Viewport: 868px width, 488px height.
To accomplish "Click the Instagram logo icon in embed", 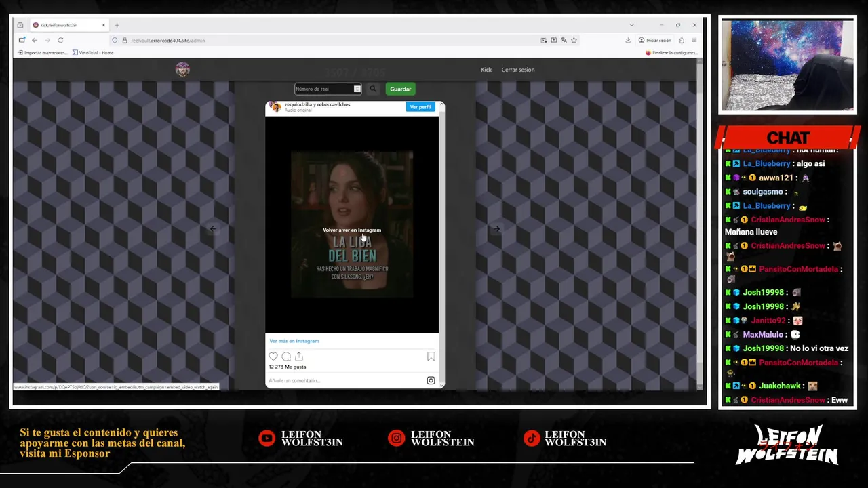I will click(x=431, y=380).
